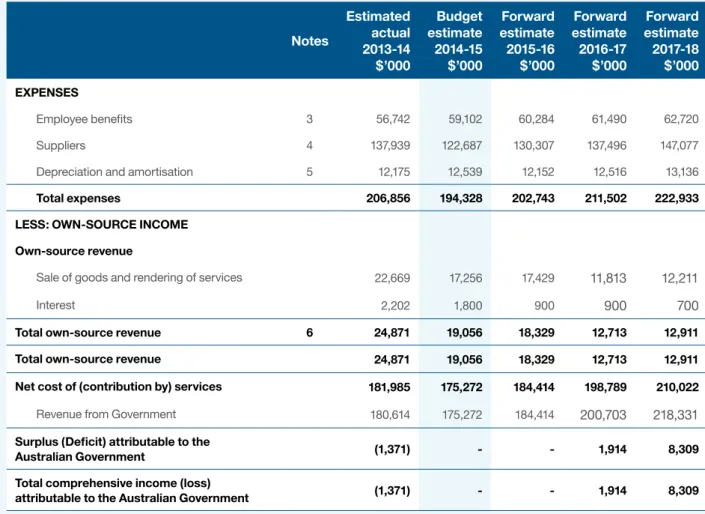
Task: Click the Suppliers row label
Action: tap(61, 146)
